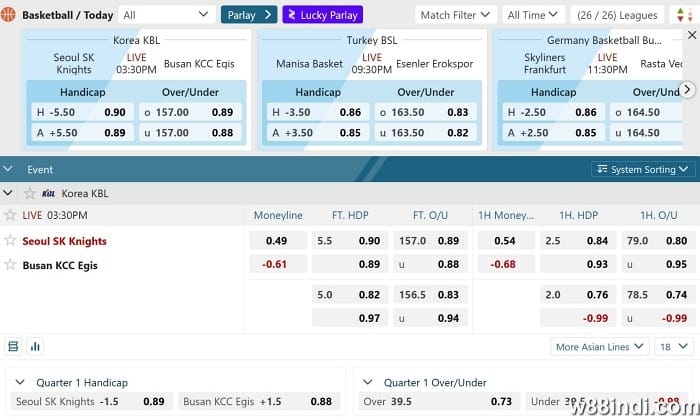Select Seoul SK Knights moneyline odds 0.49

[x=276, y=241]
